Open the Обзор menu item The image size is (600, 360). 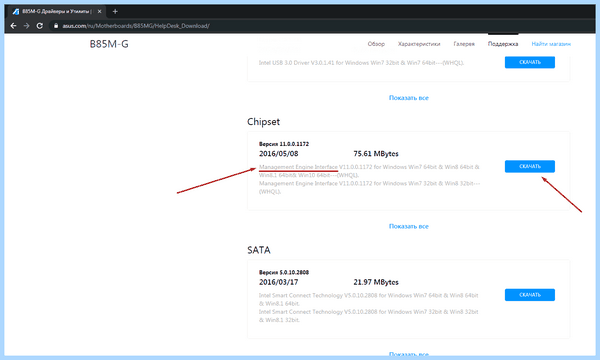pyautogui.click(x=376, y=44)
